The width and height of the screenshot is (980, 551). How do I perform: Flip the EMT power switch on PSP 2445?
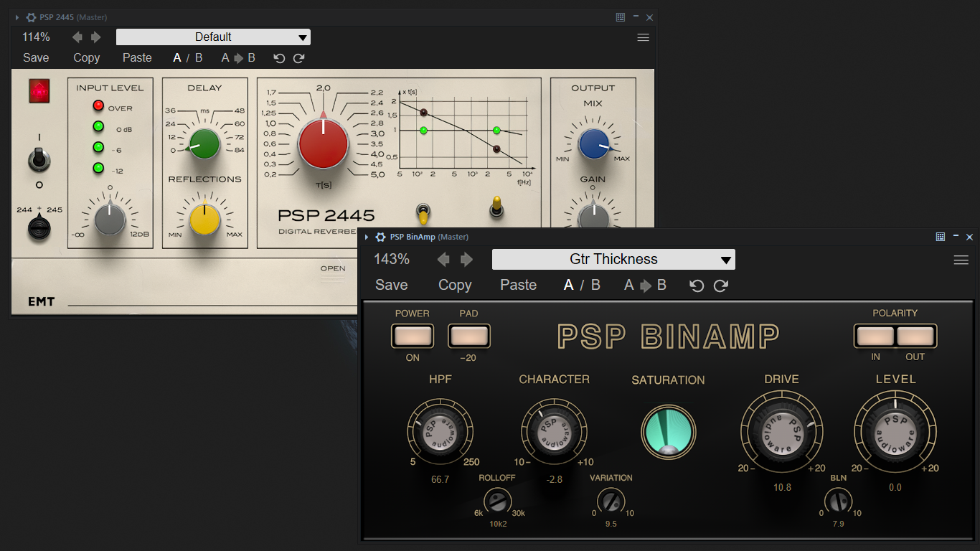39,159
